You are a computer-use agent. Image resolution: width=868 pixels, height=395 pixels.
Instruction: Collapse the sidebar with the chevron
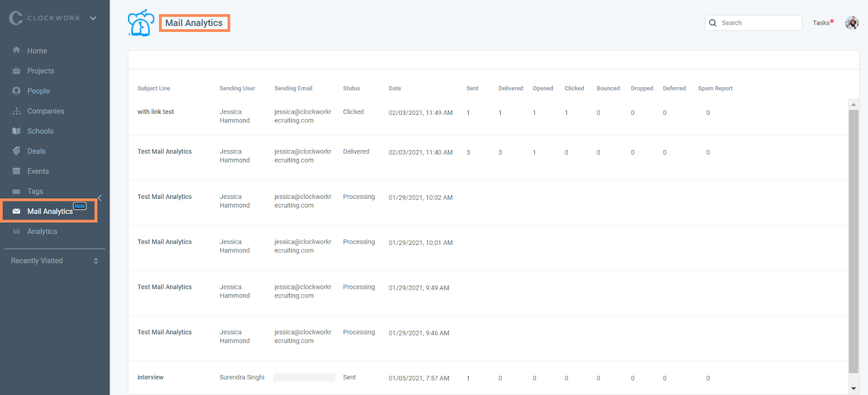[100, 198]
